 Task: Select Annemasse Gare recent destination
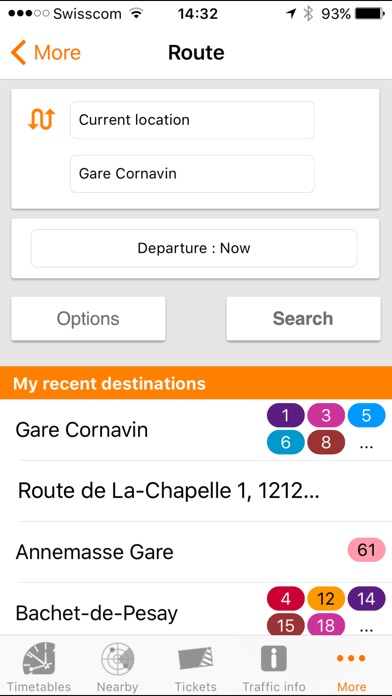point(196,552)
